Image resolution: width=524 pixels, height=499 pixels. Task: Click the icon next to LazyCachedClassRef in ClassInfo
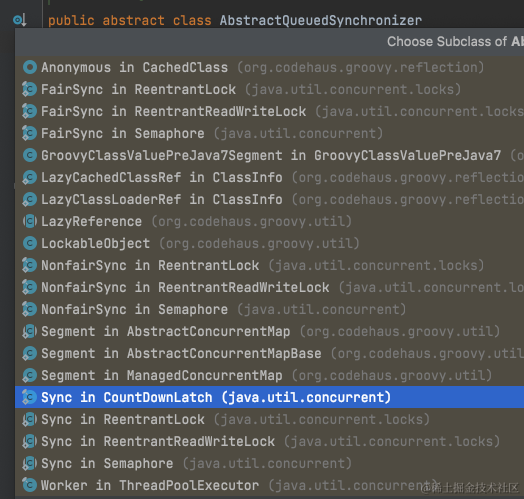(x=30, y=177)
